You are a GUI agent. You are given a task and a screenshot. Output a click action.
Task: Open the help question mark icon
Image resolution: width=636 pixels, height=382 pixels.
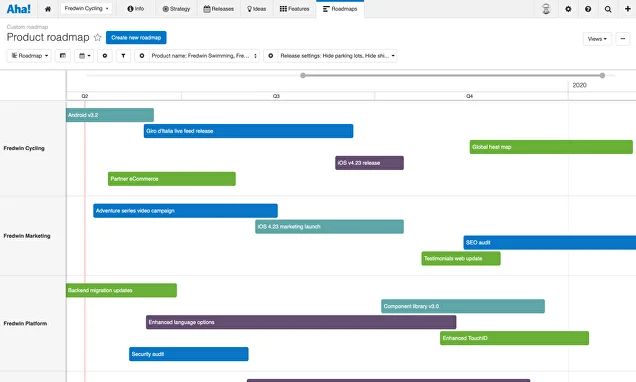pyautogui.click(x=588, y=9)
